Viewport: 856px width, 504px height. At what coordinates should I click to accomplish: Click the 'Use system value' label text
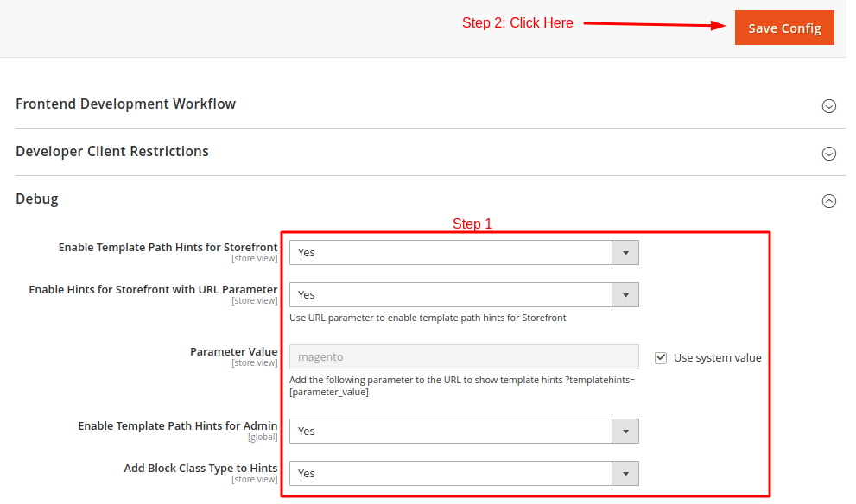[x=717, y=358]
